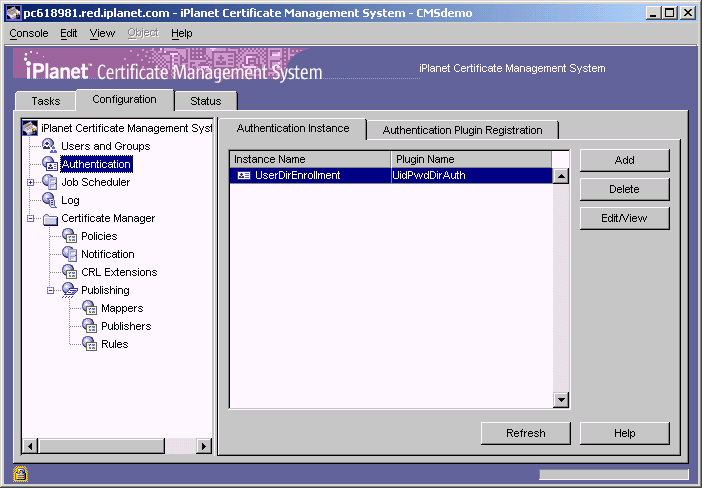Image resolution: width=702 pixels, height=488 pixels.
Task: Click the CRL Extensions icon
Action: point(69,272)
